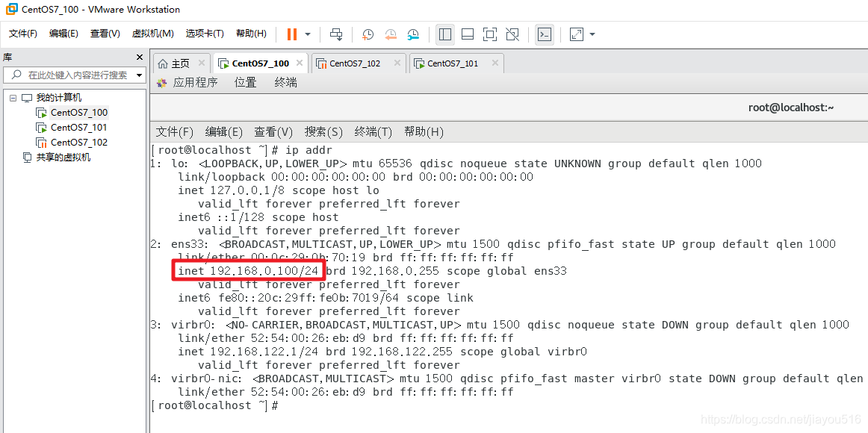Take a snapshot with the clock-plus icon
This screenshot has height=433, width=868.
(368, 34)
